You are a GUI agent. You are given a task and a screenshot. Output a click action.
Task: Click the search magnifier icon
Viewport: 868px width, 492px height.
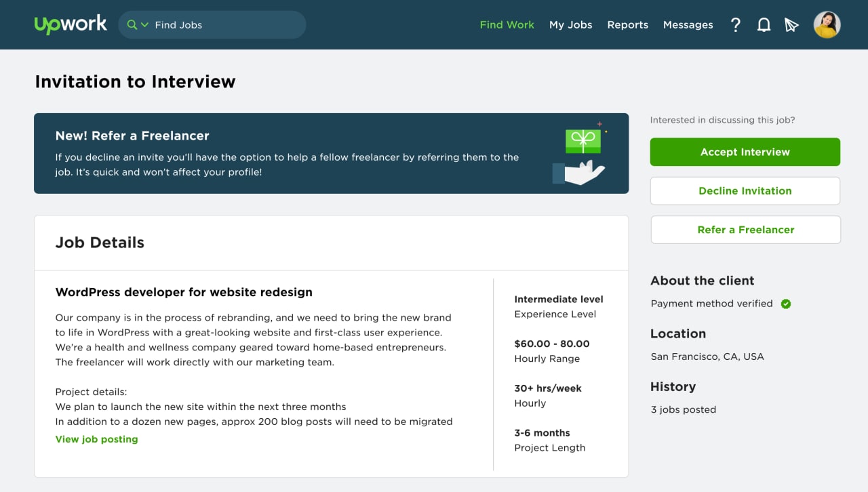[x=132, y=25]
